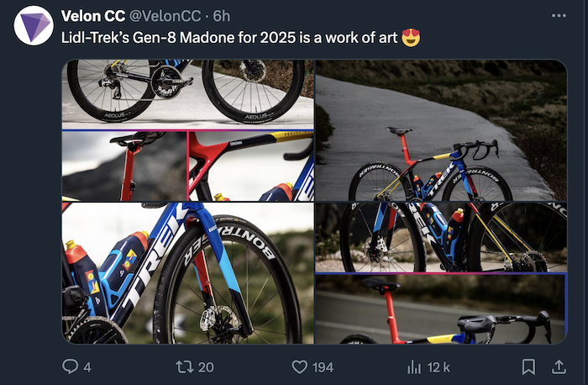The image size is (588, 385).
Task: Click the Velon CC display name
Action: (x=95, y=17)
